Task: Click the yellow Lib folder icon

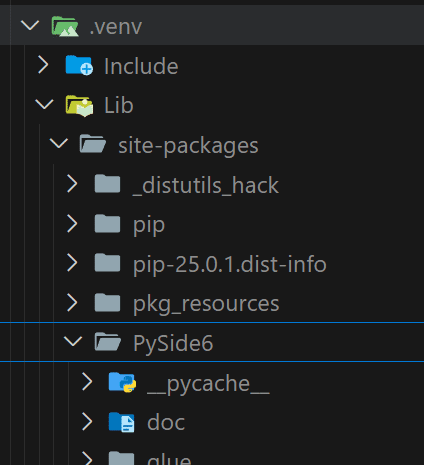Action: 79,106
